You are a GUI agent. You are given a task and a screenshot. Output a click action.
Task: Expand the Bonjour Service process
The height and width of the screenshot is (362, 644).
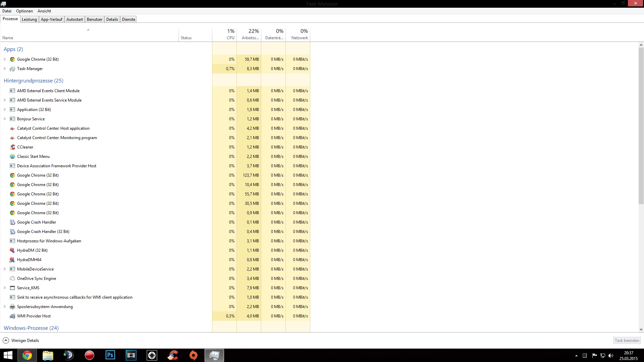click(x=5, y=119)
